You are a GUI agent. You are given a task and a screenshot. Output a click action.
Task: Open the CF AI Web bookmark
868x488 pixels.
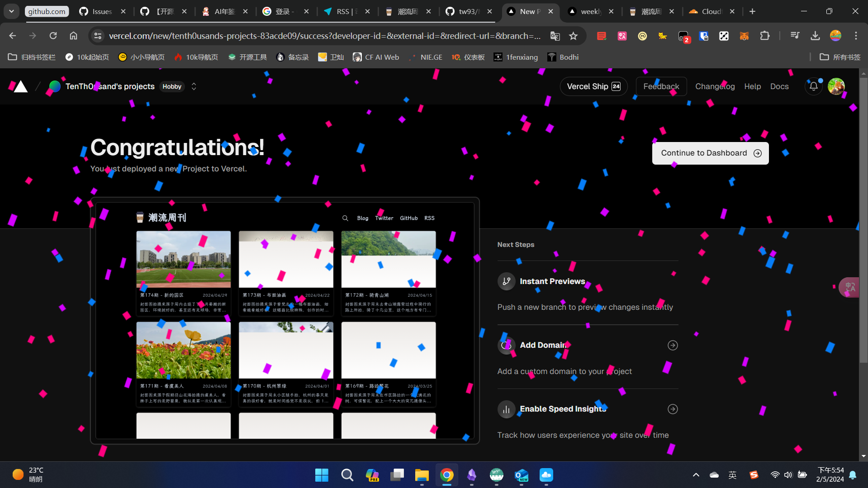[376, 57]
